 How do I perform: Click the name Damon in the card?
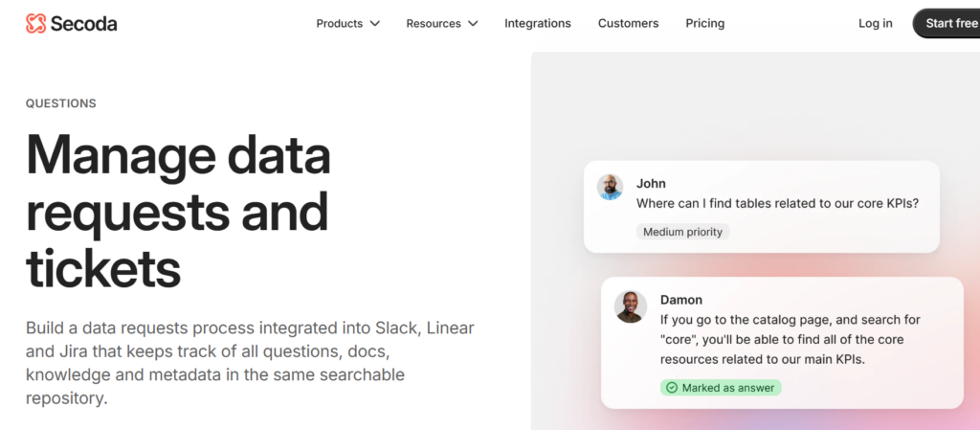coord(681,300)
